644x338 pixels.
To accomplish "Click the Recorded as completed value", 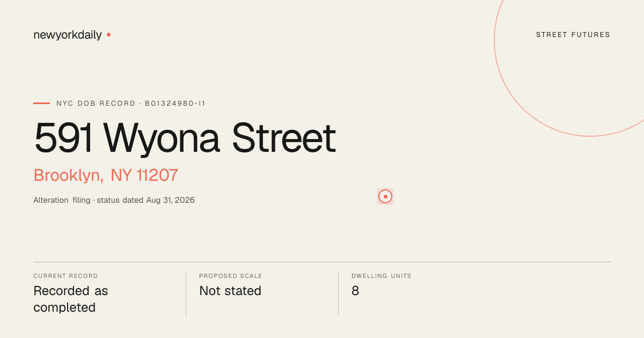I will (x=71, y=299).
